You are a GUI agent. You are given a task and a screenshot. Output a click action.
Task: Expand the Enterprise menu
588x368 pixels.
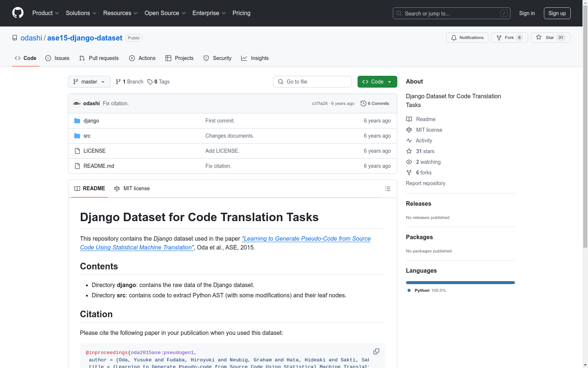coord(209,13)
